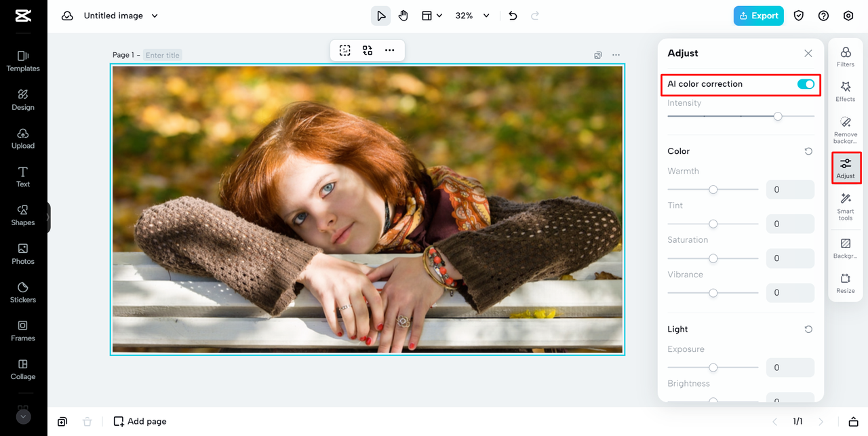Duplicate page icon next to page title
868x436 pixels.
click(598, 55)
